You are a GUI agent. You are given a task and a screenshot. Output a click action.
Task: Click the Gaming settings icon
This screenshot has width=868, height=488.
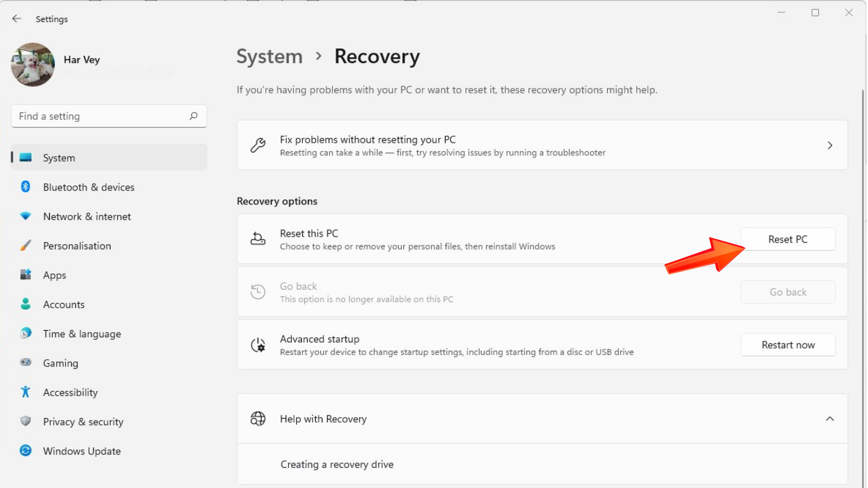tap(26, 363)
